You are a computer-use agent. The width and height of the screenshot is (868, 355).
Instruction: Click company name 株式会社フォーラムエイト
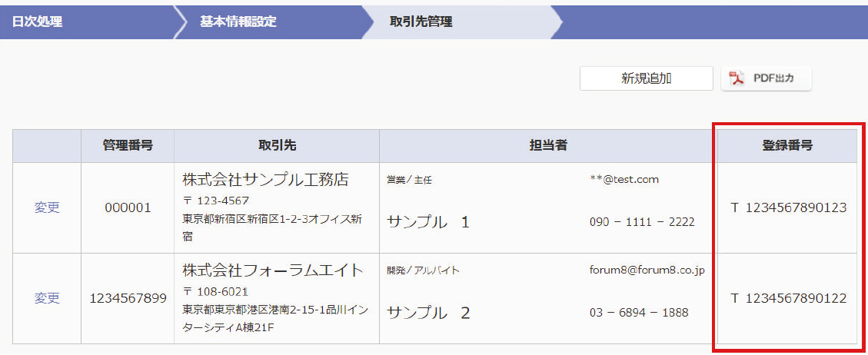pyautogui.click(x=272, y=270)
